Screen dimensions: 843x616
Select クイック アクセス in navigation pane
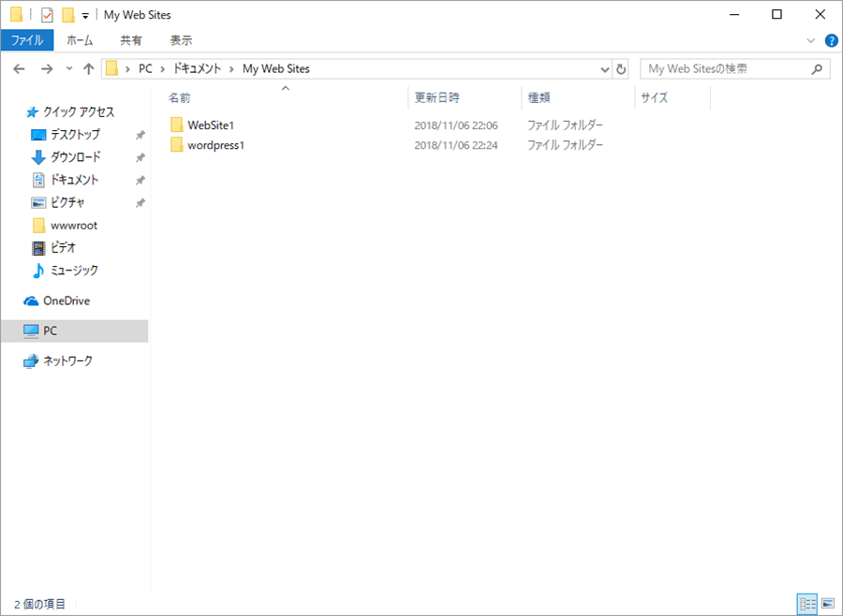pyautogui.click(x=79, y=111)
